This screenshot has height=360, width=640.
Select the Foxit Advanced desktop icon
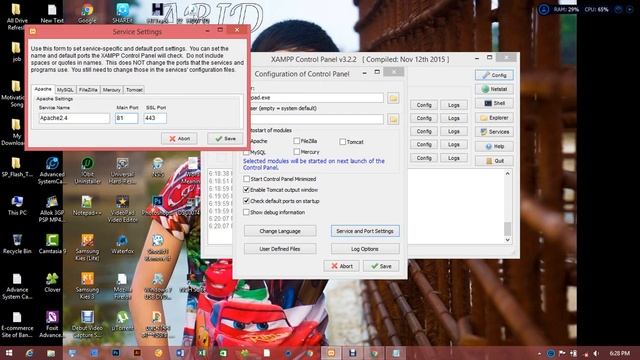(52, 324)
